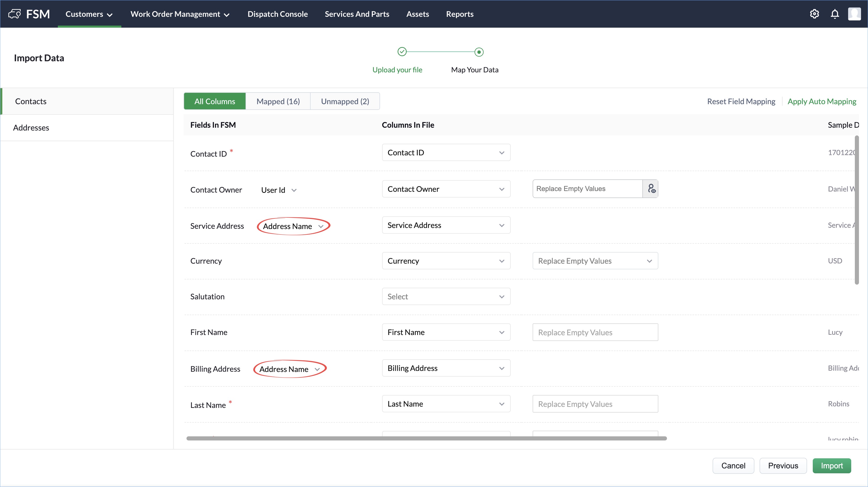The width and height of the screenshot is (868, 487).
Task: Click the FSM logo icon
Action: (x=14, y=14)
